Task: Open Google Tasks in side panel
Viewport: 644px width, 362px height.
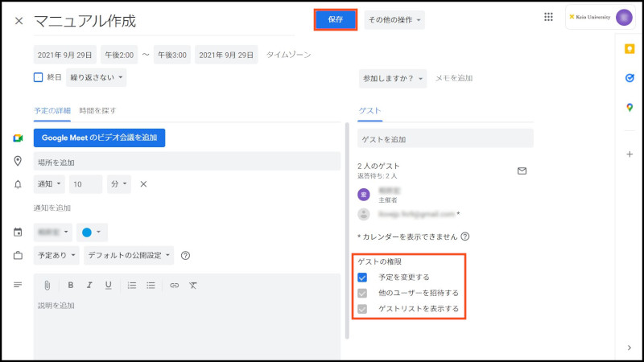Action: [x=629, y=78]
